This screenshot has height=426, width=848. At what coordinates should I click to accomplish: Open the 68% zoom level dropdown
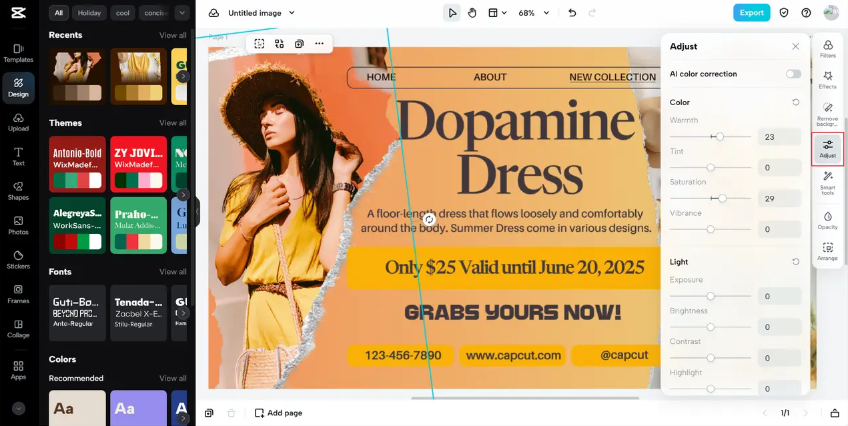(x=533, y=13)
